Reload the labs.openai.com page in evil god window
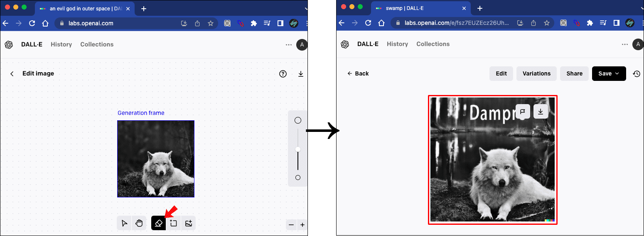Image resolution: width=644 pixels, height=236 pixels. (32, 23)
